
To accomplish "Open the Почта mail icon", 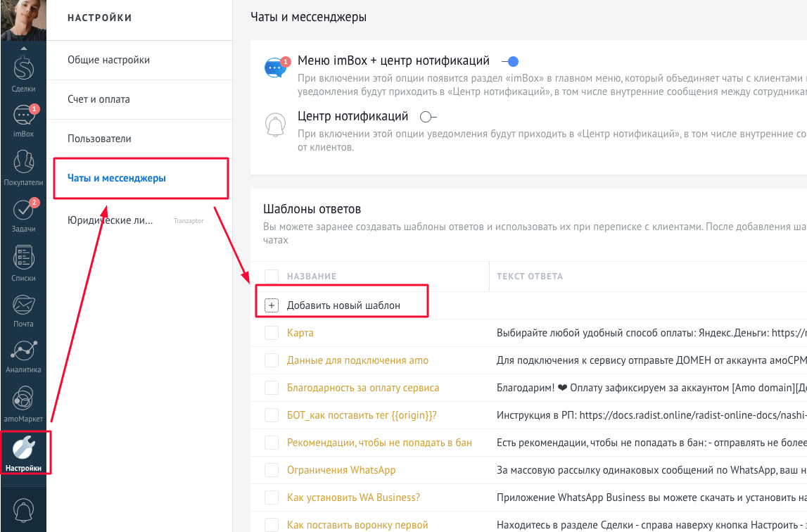I will click(23, 308).
